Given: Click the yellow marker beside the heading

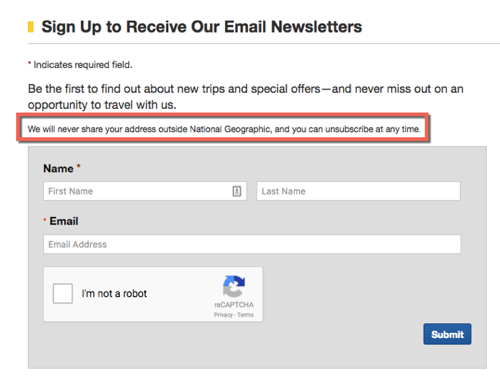Looking at the screenshot, I should (x=31, y=27).
